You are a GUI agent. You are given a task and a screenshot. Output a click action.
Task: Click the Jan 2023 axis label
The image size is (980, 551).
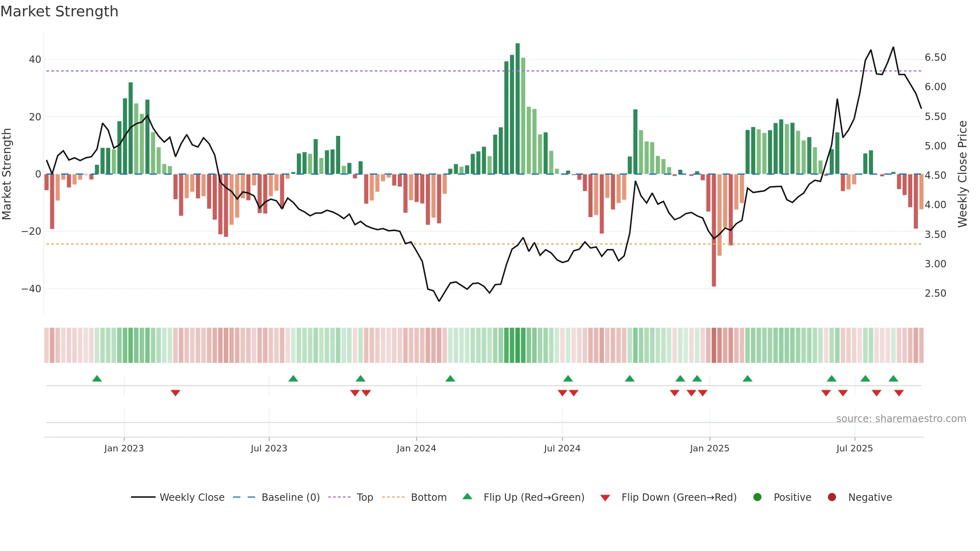pos(124,448)
